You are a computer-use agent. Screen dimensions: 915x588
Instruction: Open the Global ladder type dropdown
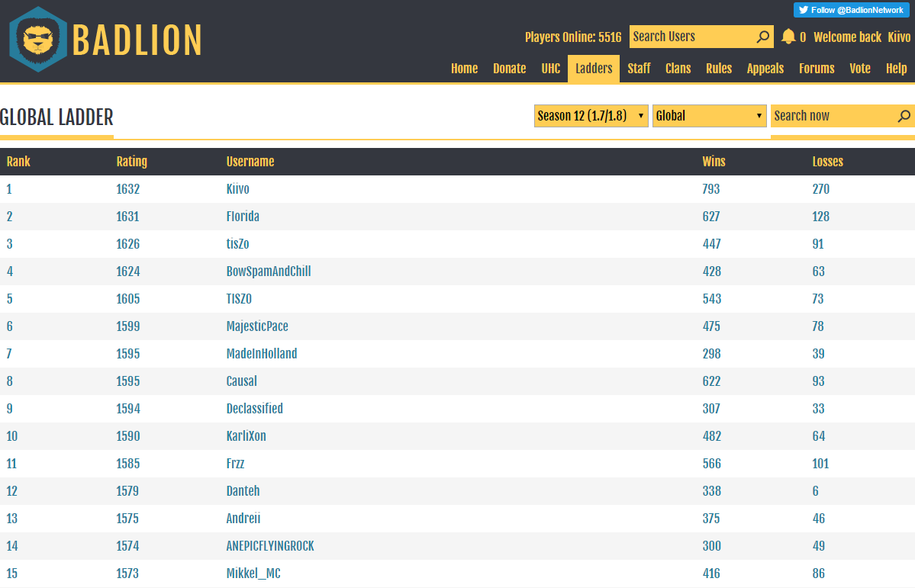coord(709,115)
